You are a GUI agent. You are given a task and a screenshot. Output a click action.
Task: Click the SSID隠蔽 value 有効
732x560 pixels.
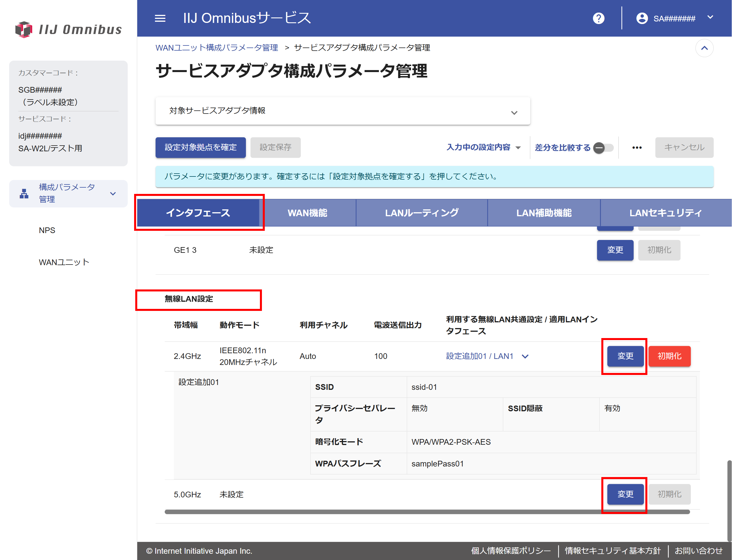click(x=612, y=408)
